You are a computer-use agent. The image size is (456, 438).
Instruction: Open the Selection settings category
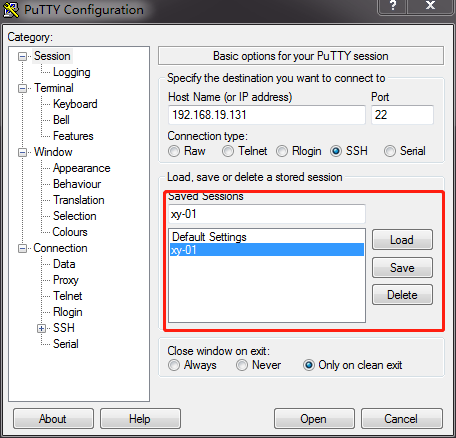tap(75, 216)
